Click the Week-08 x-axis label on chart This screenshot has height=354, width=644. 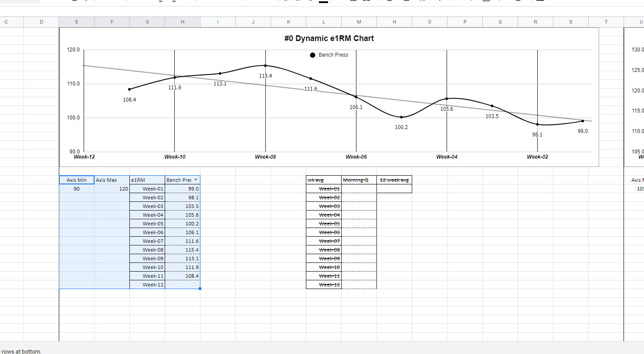[265, 157]
